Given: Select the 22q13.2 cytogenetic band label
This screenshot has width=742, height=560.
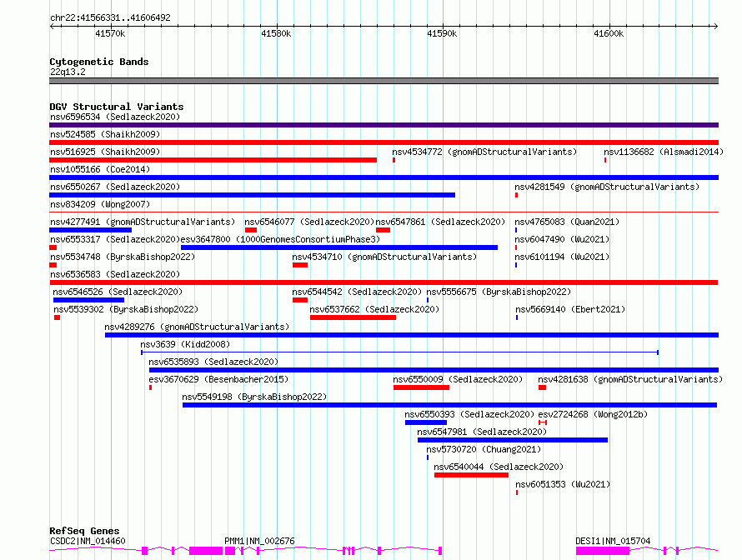Looking at the screenshot, I should [68, 72].
